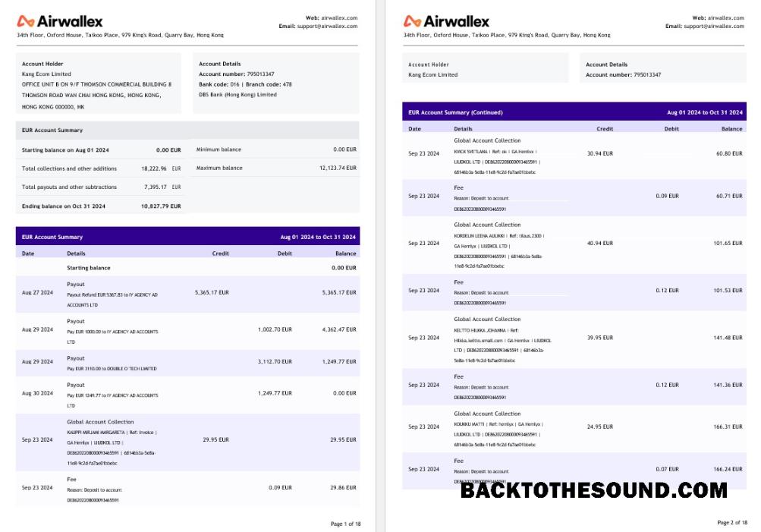This screenshot has width=761, height=532.
Task: Select the 29.95 EUR credit amount
Action: tap(216, 439)
